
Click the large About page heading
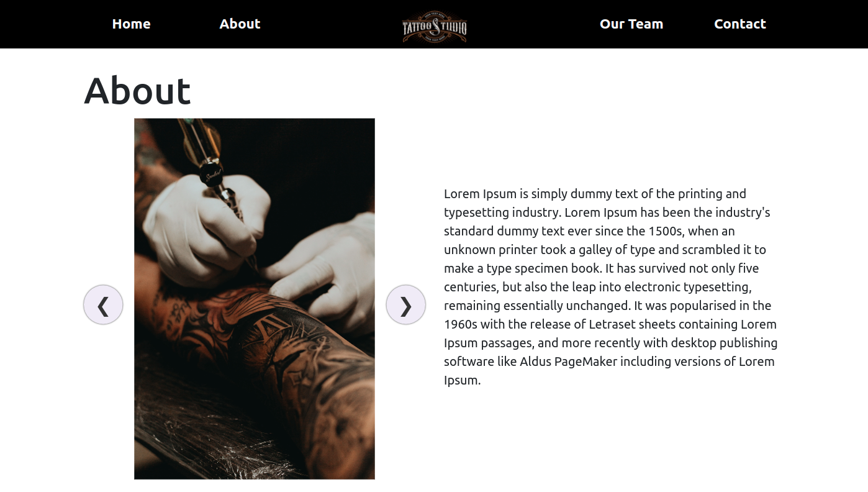[137, 91]
